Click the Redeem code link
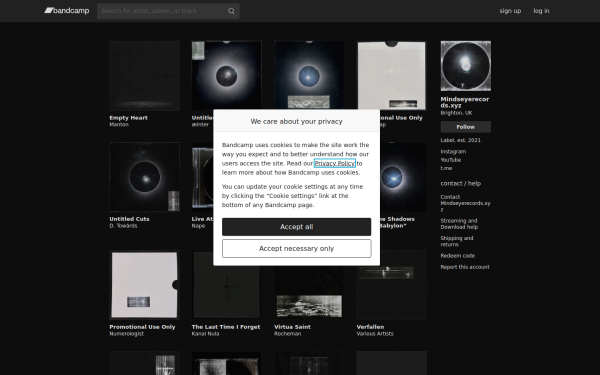 [457, 256]
